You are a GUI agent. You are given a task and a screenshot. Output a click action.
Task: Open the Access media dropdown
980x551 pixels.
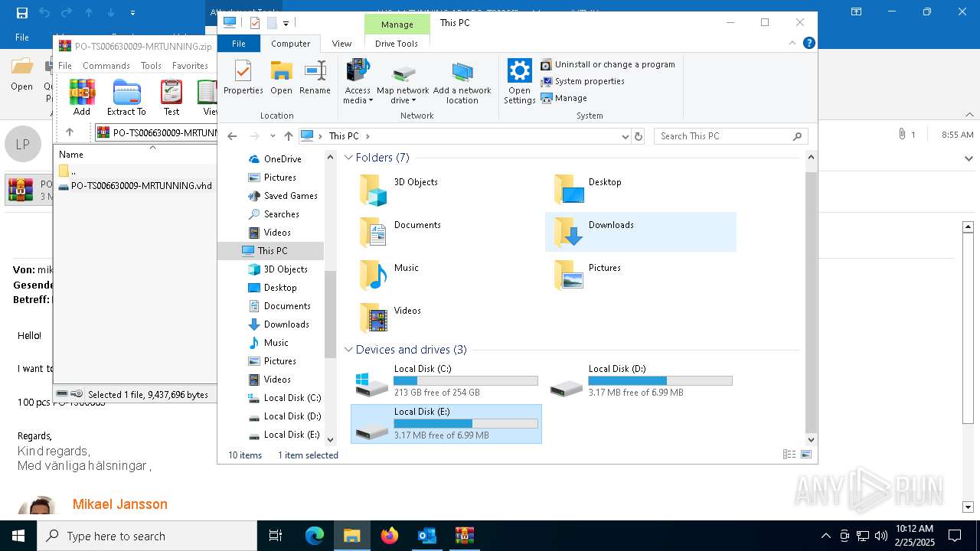(358, 82)
